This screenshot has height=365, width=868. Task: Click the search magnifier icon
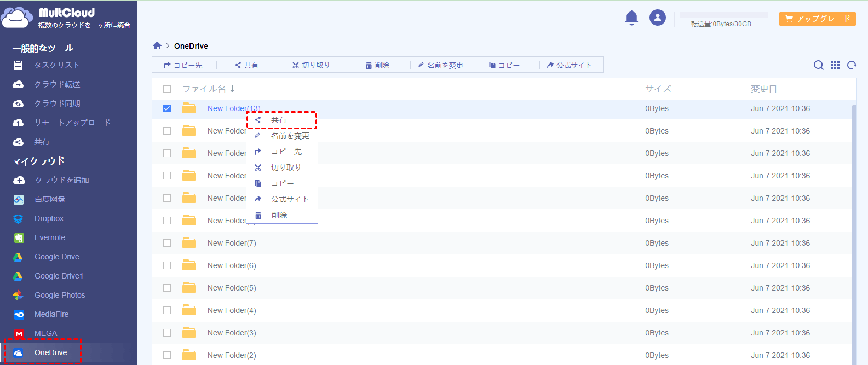tap(819, 65)
